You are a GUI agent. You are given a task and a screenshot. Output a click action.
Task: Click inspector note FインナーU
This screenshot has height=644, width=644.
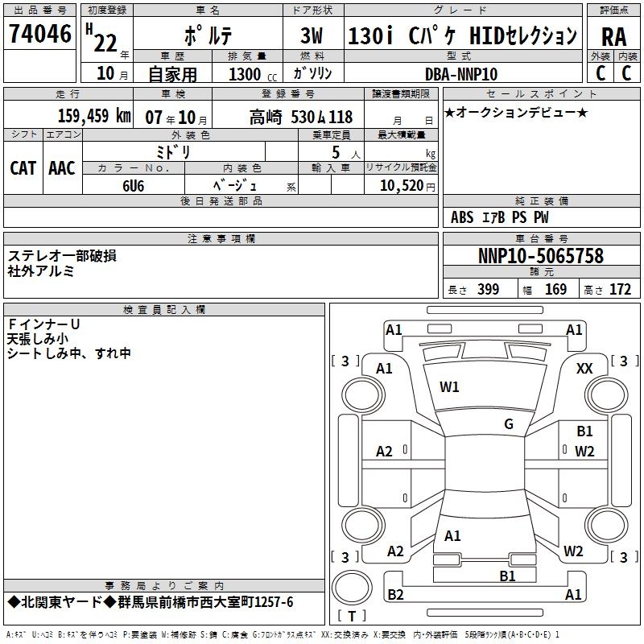43,324
